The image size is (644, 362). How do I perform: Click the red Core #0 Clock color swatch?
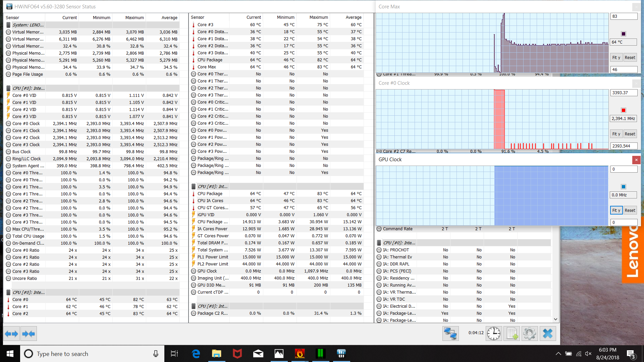(x=624, y=110)
